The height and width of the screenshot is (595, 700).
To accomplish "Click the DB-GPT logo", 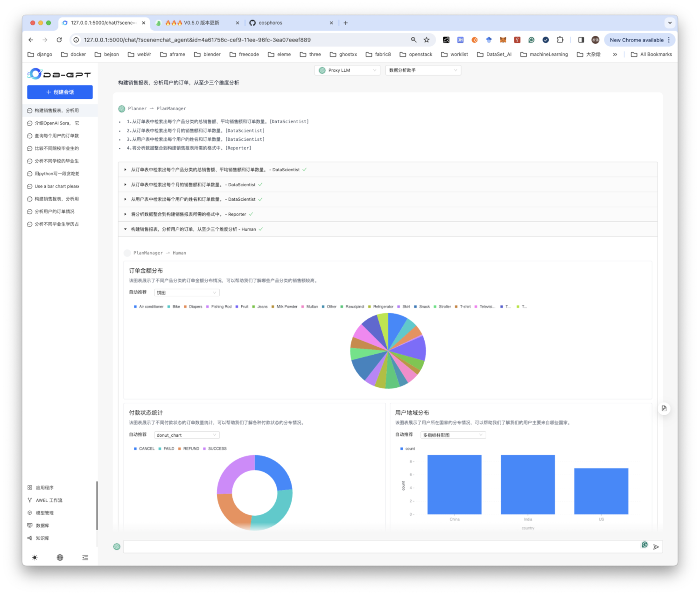I will 59,74.
